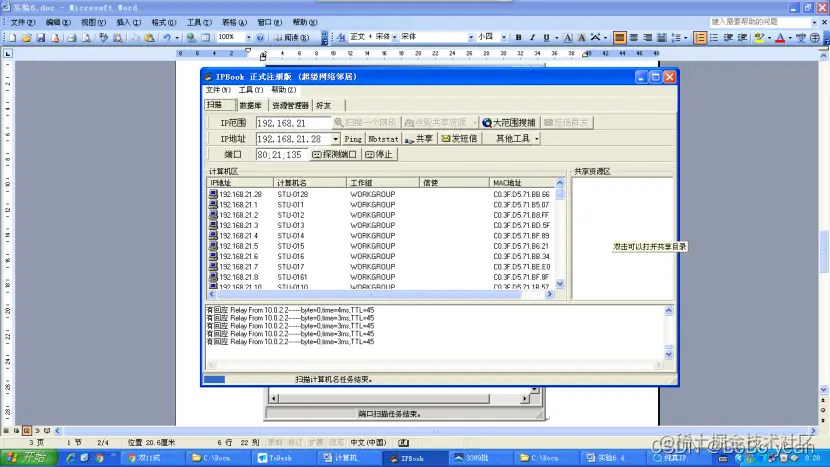Toggle bulleted list in Word

coord(714,37)
